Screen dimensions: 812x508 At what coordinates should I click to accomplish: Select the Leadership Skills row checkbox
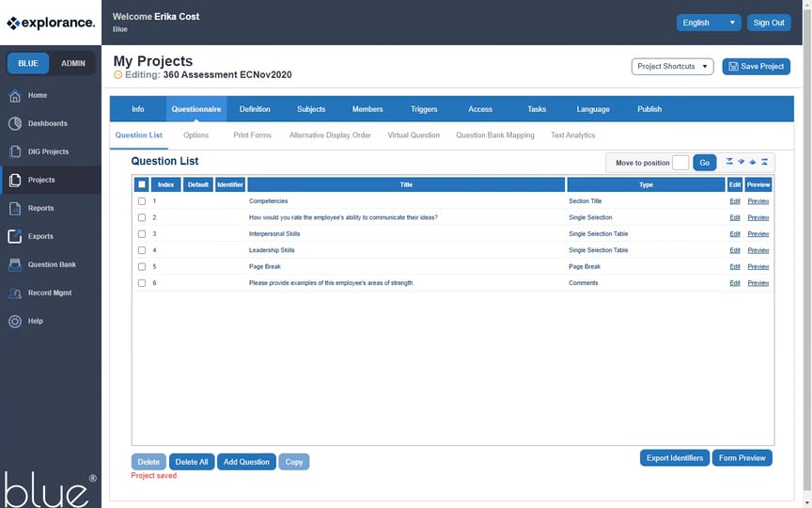[x=142, y=250]
